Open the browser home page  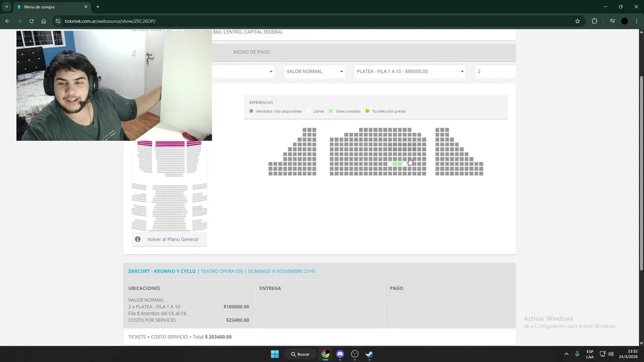(x=44, y=21)
